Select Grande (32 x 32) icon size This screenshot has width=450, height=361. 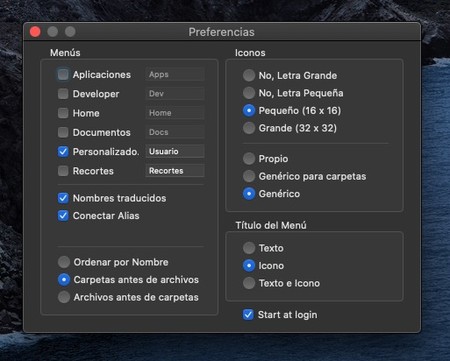[x=249, y=128]
